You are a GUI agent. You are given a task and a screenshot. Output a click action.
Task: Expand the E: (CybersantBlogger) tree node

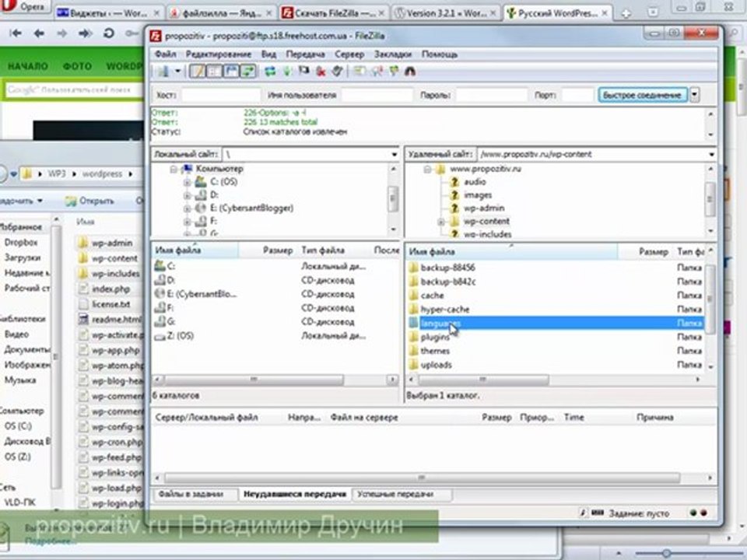pos(188,208)
